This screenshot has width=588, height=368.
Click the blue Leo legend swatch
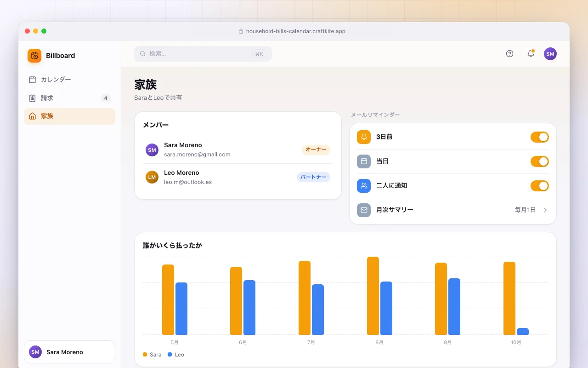[x=170, y=355]
